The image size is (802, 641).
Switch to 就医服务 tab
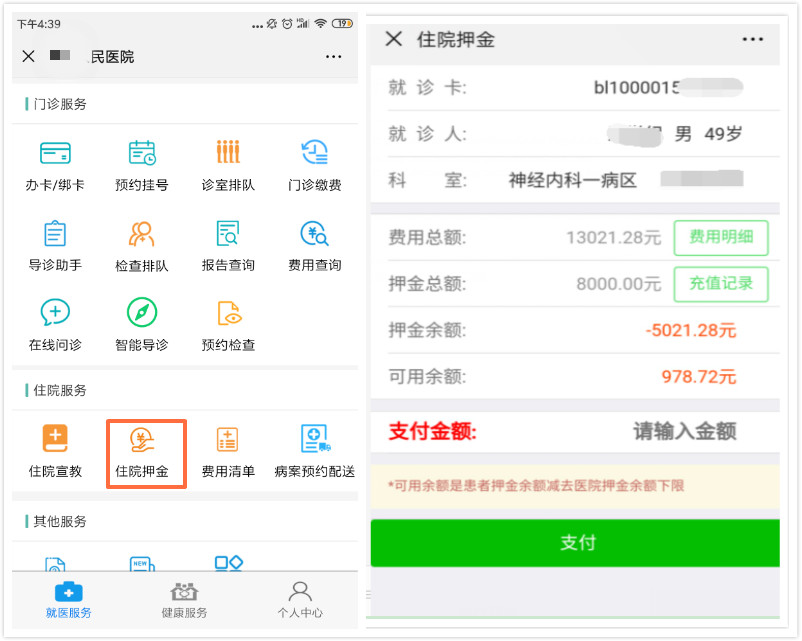pyautogui.click(x=69, y=600)
